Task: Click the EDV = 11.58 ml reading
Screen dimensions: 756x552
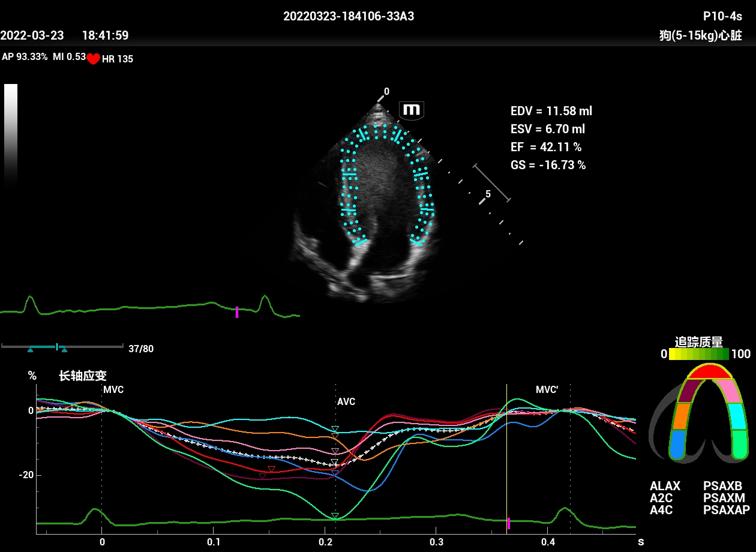Action: 551,111
